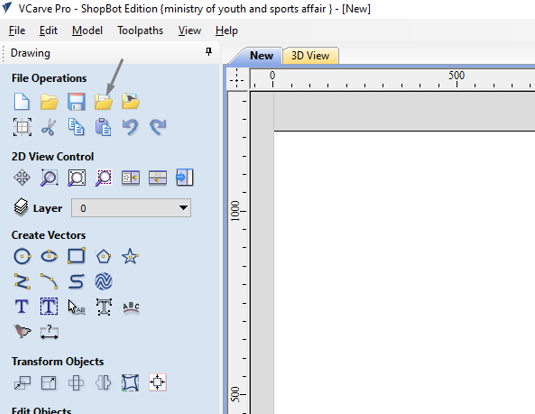Viewport: 535px width, 414px height.
Task: Click the ruler origin crosshair corner box
Action: [x=237, y=80]
